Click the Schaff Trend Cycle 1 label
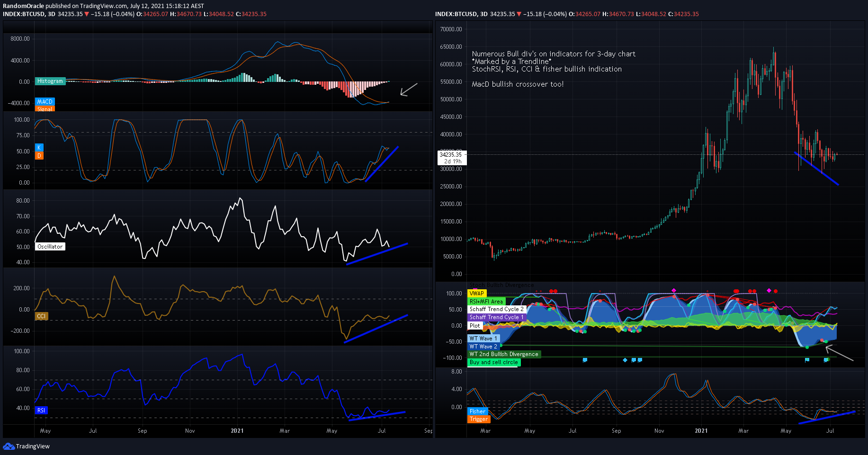Screen dimensions: 868x455 click(x=497, y=317)
